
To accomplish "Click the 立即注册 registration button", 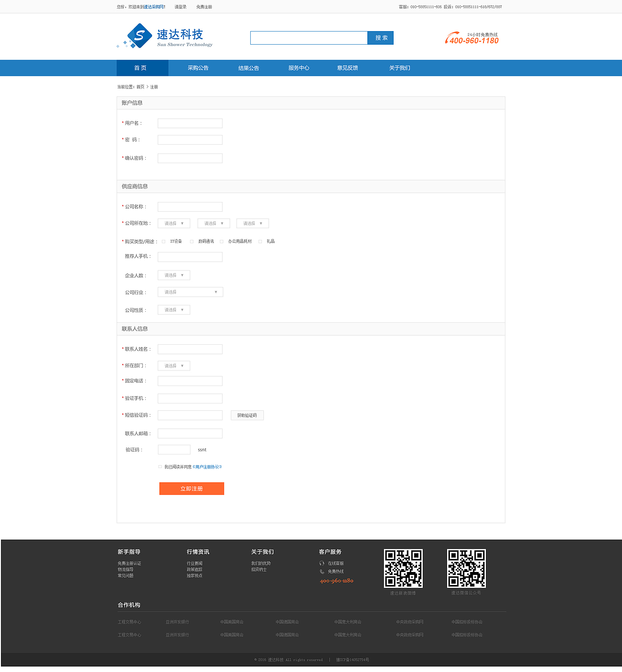I will (191, 488).
